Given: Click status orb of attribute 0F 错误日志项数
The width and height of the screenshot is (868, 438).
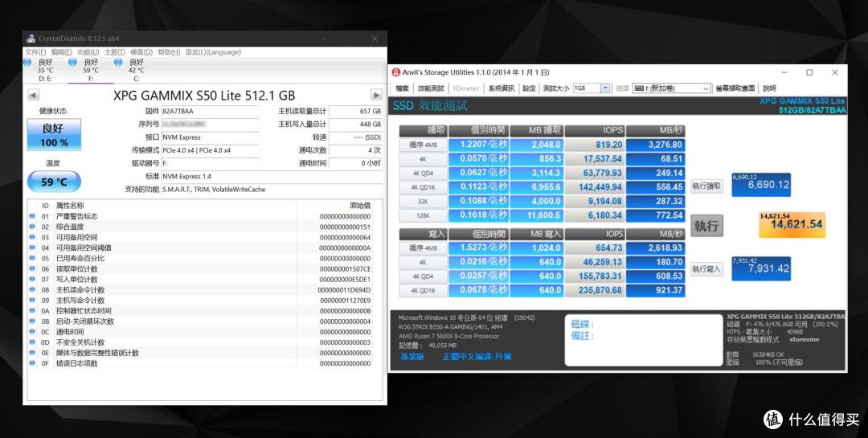Looking at the screenshot, I should coord(32,364).
